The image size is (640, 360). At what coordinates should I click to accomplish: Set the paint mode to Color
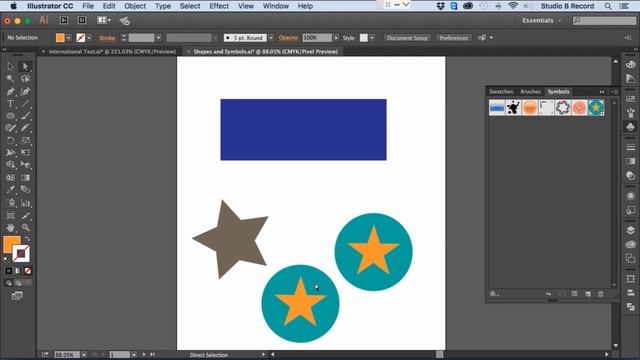(x=9, y=271)
